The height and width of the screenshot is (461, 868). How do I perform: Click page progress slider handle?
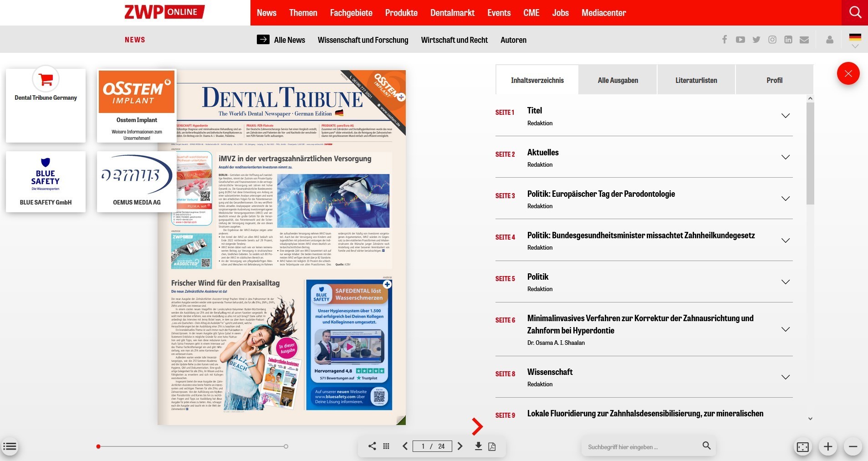pyautogui.click(x=98, y=446)
